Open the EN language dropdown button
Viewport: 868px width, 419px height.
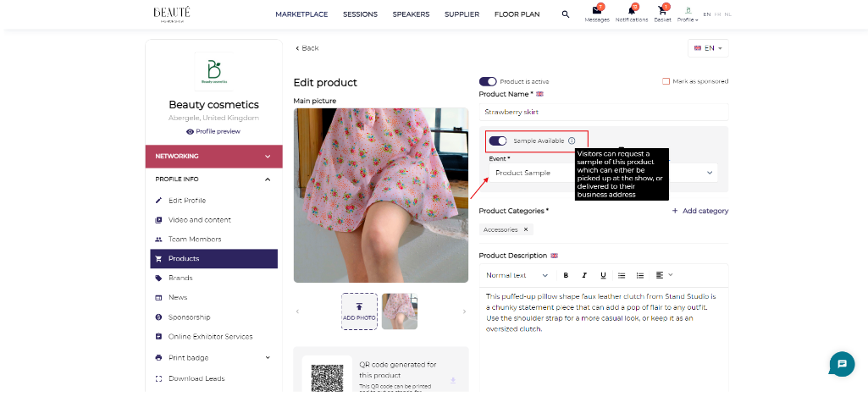(x=708, y=48)
